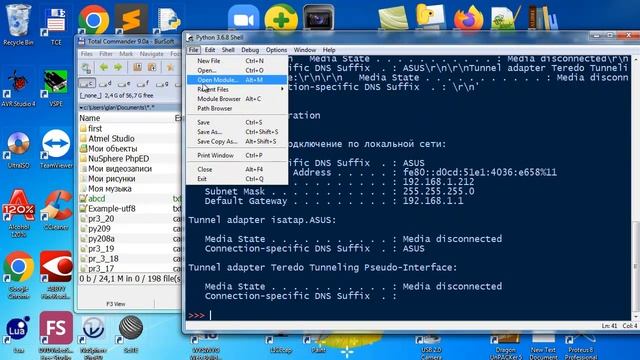Viewport: 640px width, 360px height.
Task: Select file 'py209' in list
Action: 130,229
